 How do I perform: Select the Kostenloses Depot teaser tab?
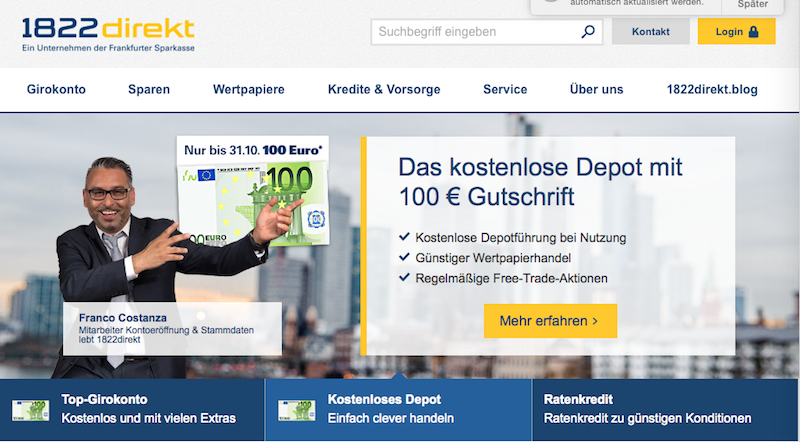[398, 410]
